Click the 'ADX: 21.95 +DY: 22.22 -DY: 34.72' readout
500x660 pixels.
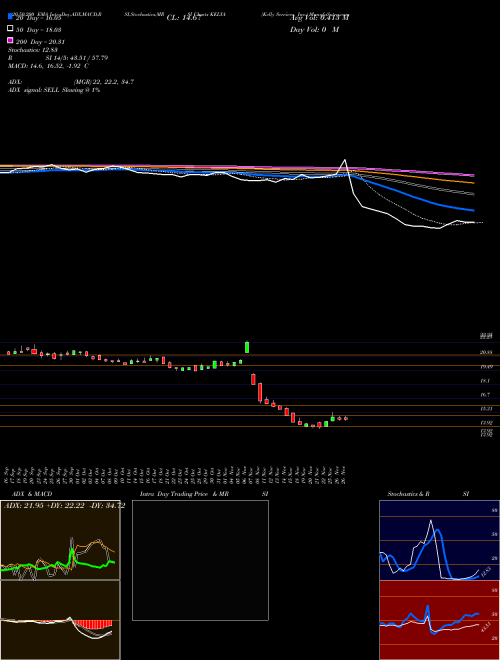[x=64, y=506]
